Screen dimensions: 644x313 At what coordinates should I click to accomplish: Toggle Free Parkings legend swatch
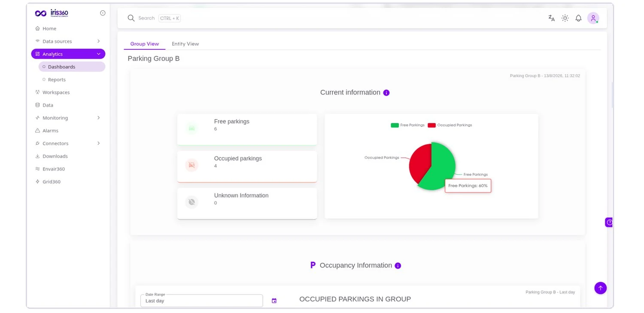point(395,125)
